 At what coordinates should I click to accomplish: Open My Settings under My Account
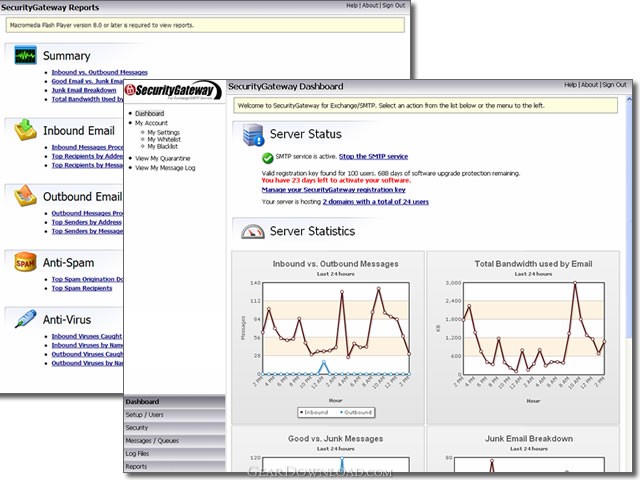163,133
